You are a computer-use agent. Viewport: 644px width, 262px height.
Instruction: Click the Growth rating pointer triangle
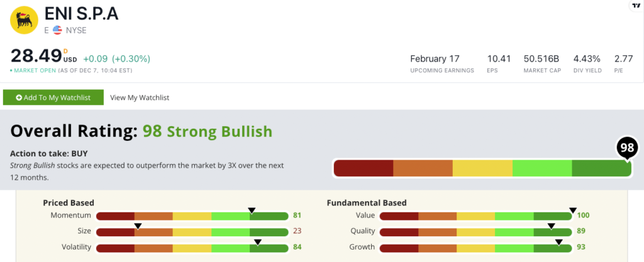558,242
